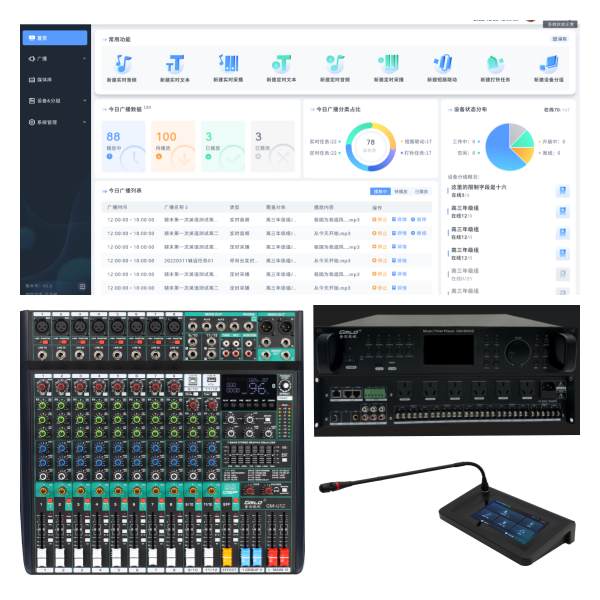Click the 20220311 broadcast name cell

189,261
